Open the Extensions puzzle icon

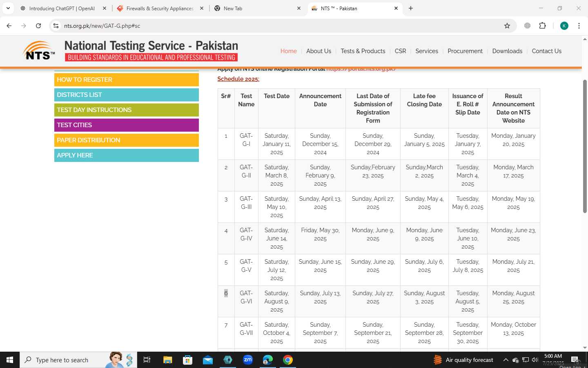[x=542, y=26]
